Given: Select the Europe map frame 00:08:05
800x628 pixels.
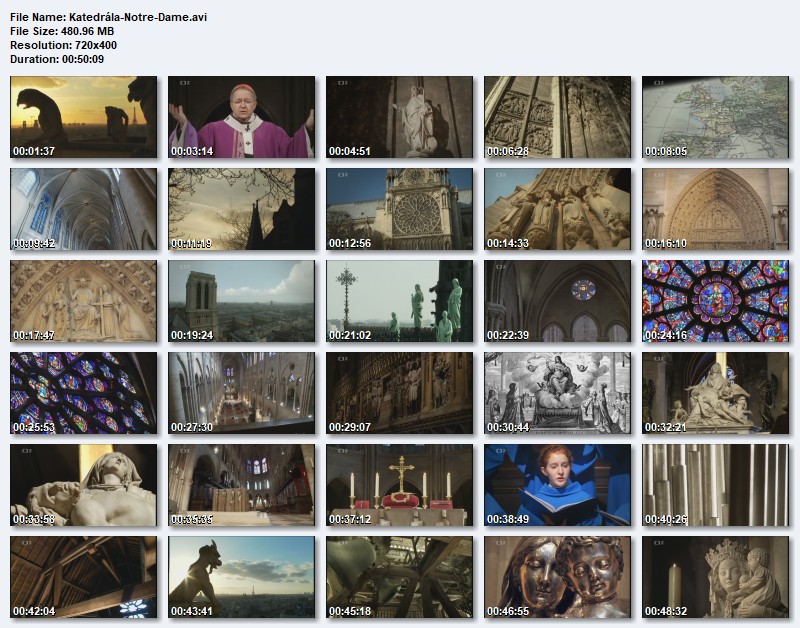Looking at the screenshot, I should [715, 117].
